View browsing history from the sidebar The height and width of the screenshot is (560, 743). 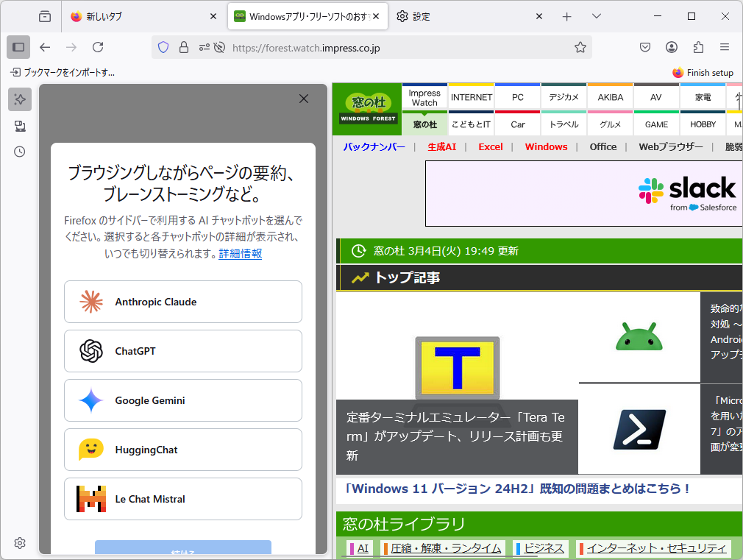point(19,152)
